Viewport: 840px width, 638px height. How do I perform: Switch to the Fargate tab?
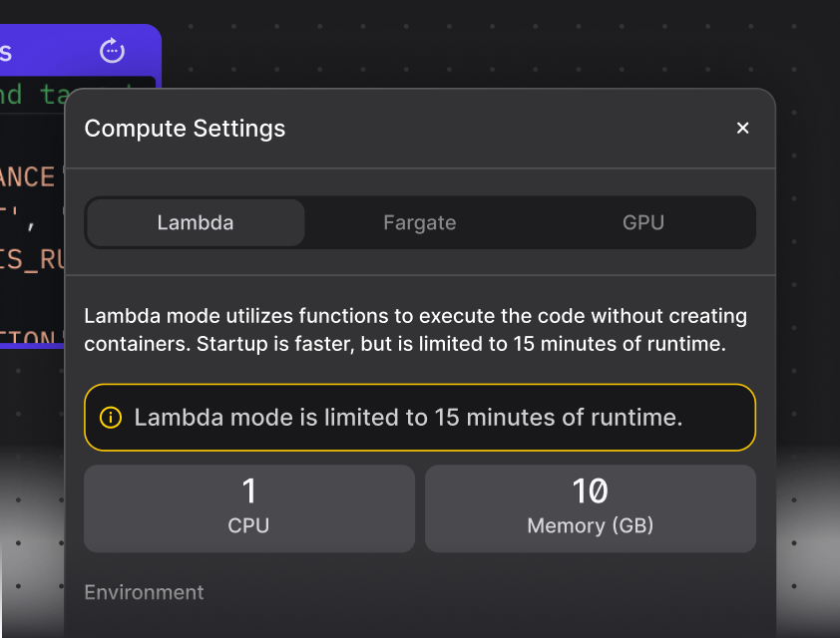click(419, 222)
